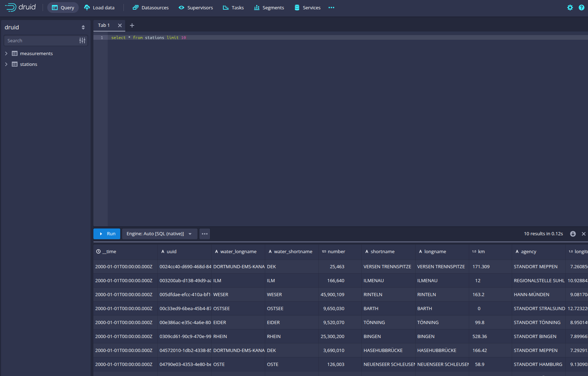Open the more options ellipsis in navigation bar
The image size is (588, 376).
(x=331, y=8)
